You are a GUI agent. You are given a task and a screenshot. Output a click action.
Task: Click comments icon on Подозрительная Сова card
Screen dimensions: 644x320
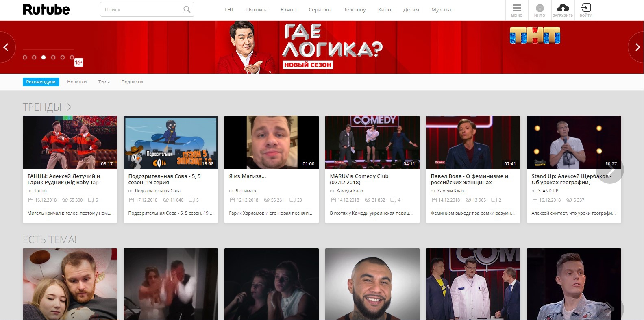pos(191,200)
